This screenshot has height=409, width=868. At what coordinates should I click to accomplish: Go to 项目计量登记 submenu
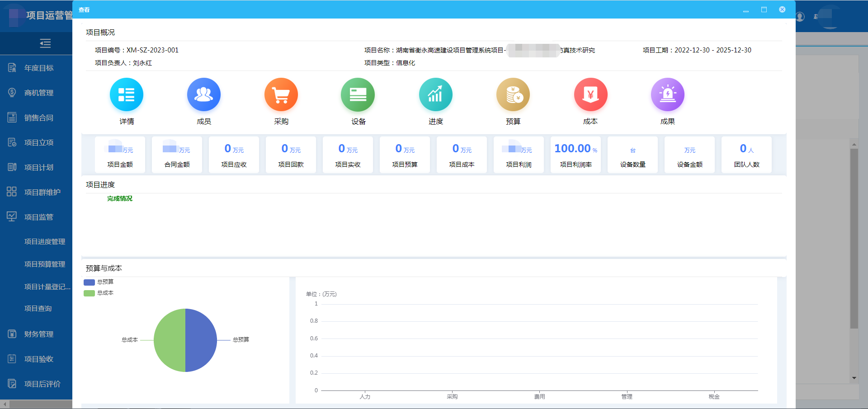tap(47, 287)
